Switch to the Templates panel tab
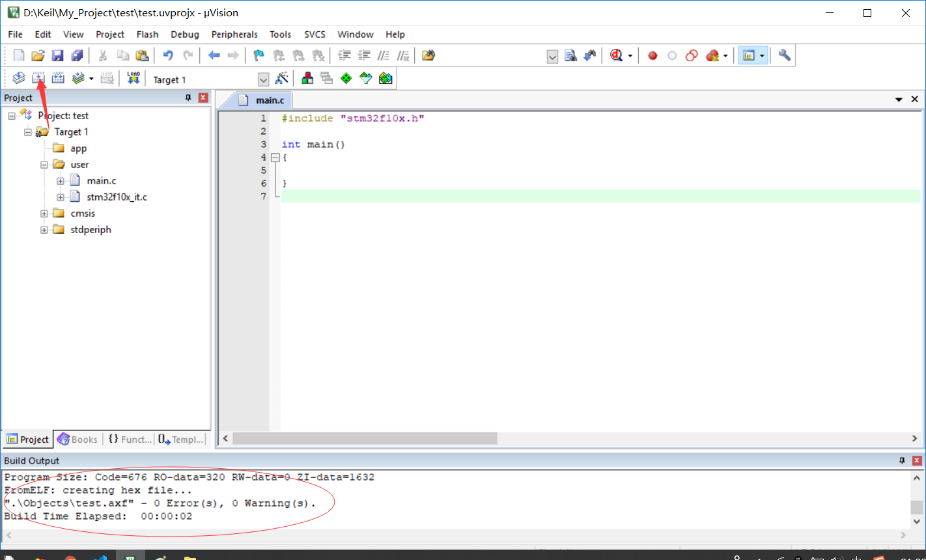 (181, 440)
